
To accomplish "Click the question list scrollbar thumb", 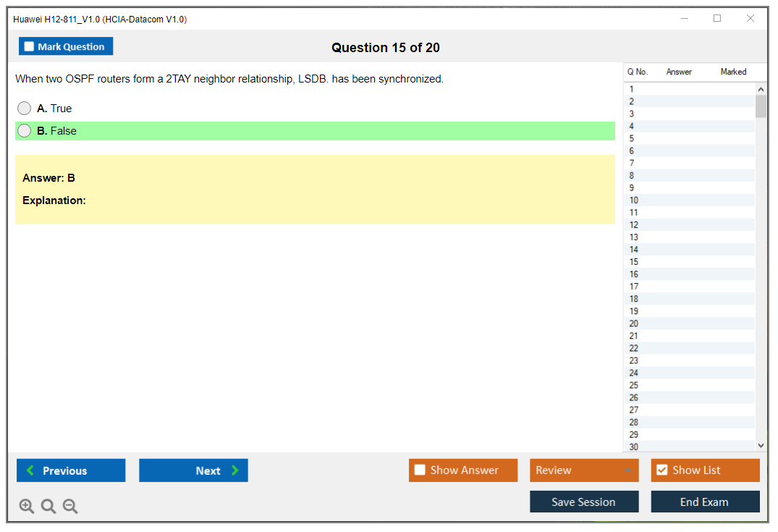I will point(761,106).
